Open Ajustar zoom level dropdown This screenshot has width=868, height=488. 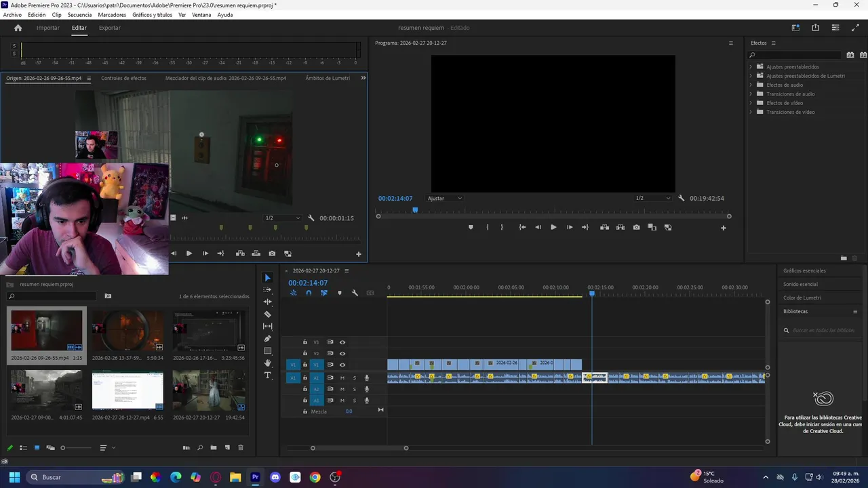coord(444,199)
